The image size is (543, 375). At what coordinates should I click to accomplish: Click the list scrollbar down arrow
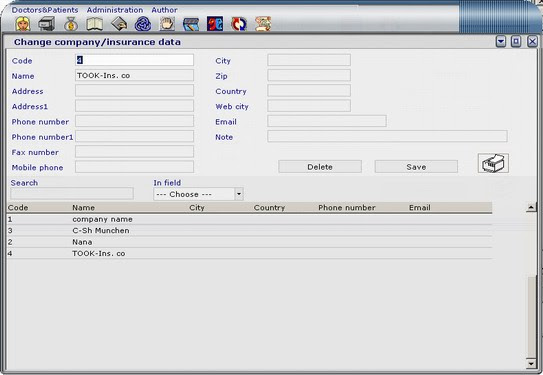(x=531, y=364)
